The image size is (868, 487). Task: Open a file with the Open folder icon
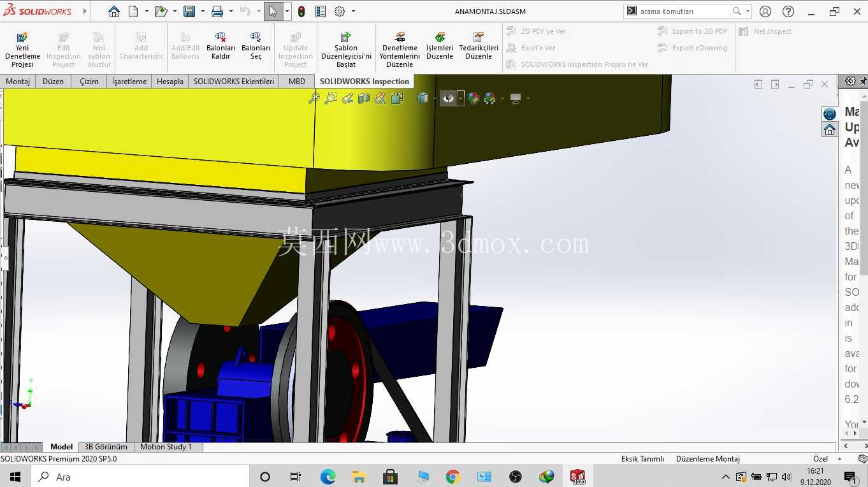click(161, 11)
